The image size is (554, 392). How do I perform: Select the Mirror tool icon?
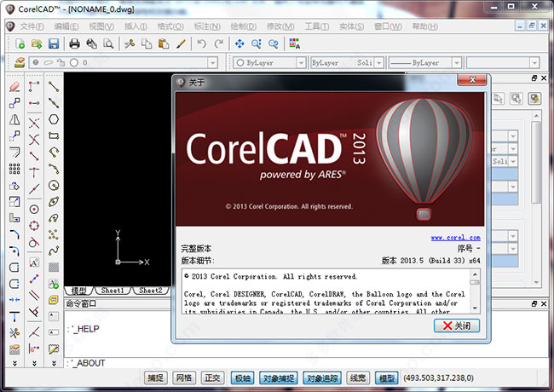(14, 119)
